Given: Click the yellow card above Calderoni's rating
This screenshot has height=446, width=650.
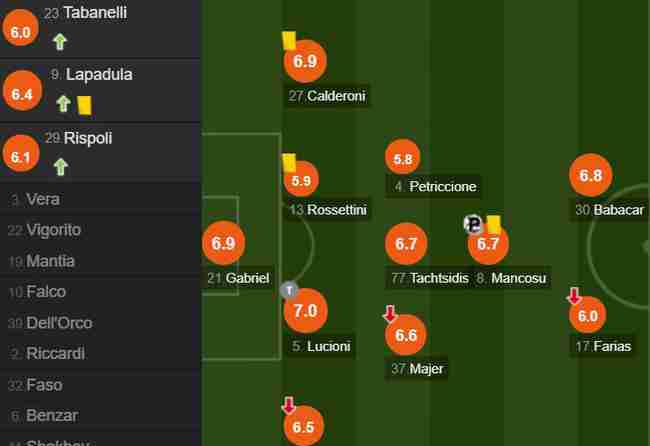Looking at the screenshot, I should pyautogui.click(x=289, y=41).
